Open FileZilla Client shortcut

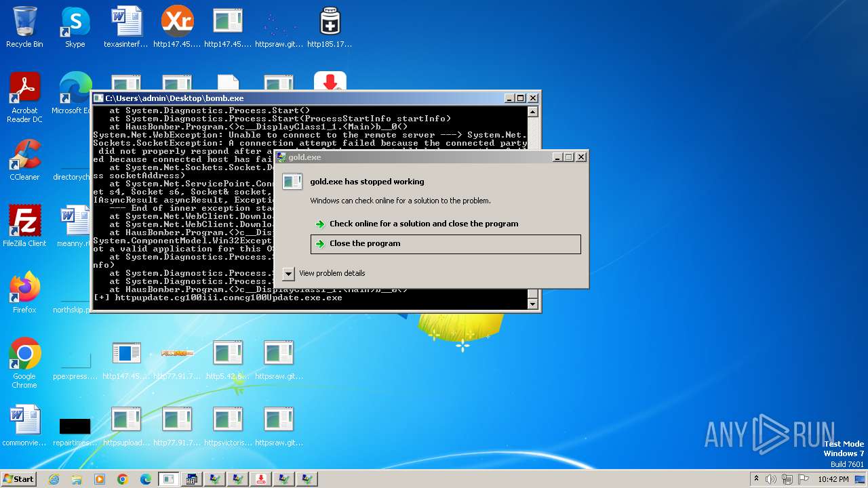pos(24,226)
